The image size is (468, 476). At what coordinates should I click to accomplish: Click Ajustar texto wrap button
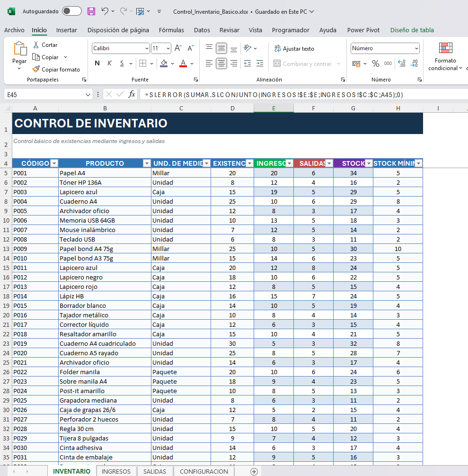(294, 49)
